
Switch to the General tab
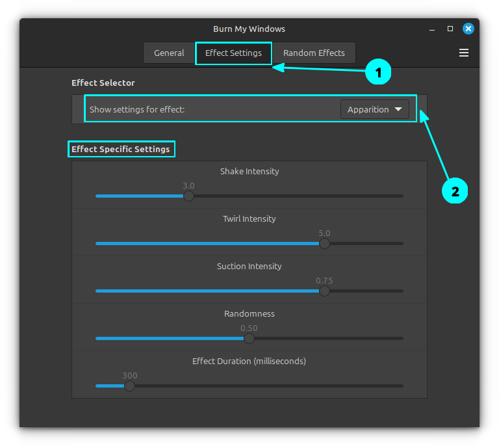tap(169, 53)
